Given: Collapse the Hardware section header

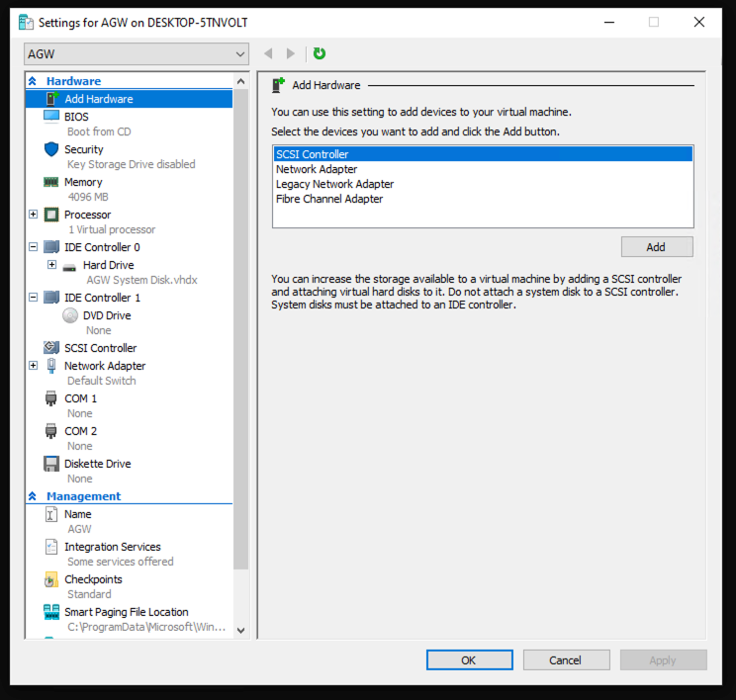Looking at the screenshot, I should point(33,81).
